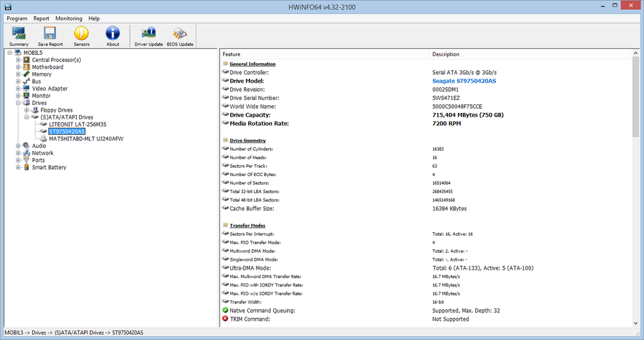
Task: Click the HWiNFO64 title bar app icon
Action: click(x=8, y=7)
